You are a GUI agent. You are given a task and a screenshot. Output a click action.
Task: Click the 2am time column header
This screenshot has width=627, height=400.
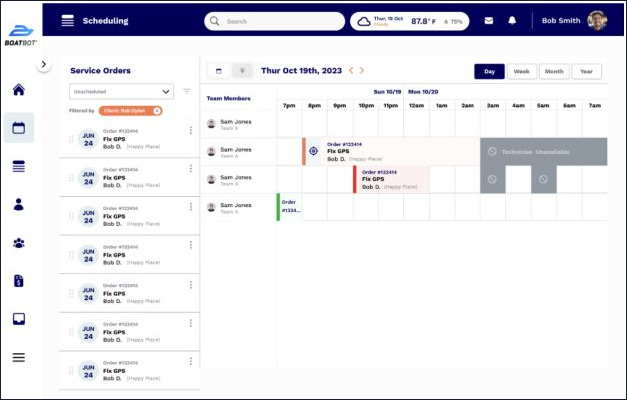[467, 106]
